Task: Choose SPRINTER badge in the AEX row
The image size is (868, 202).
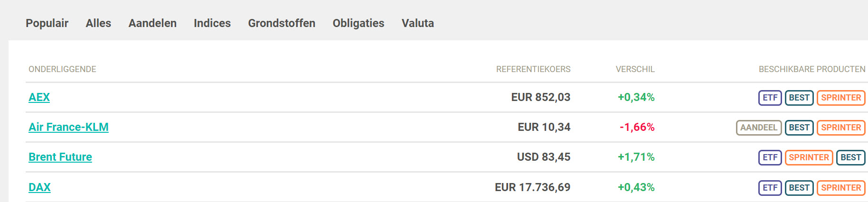Action: point(841,98)
